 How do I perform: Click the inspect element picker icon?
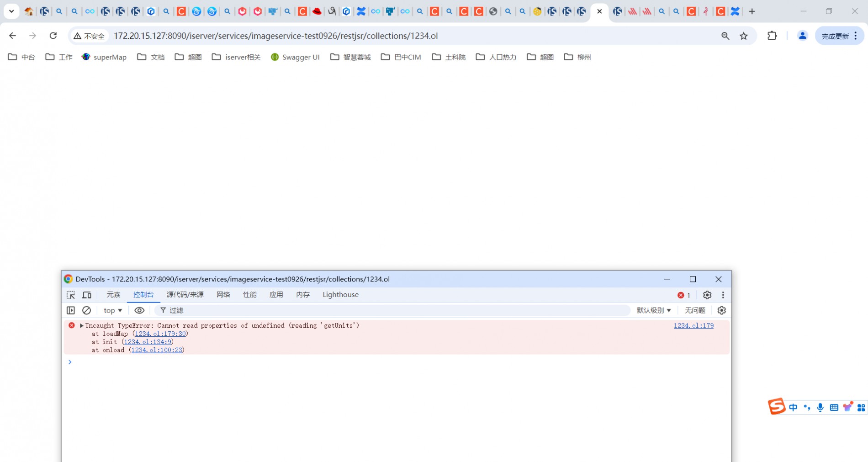click(71, 295)
